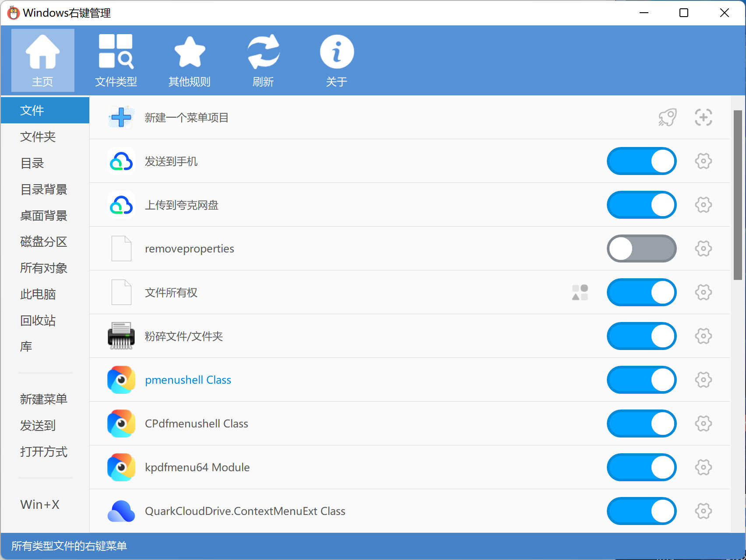Image resolution: width=746 pixels, height=560 pixels.
Task: Click the blue plus icon for 新建一个菜单项目
Action: click(121, 117)
